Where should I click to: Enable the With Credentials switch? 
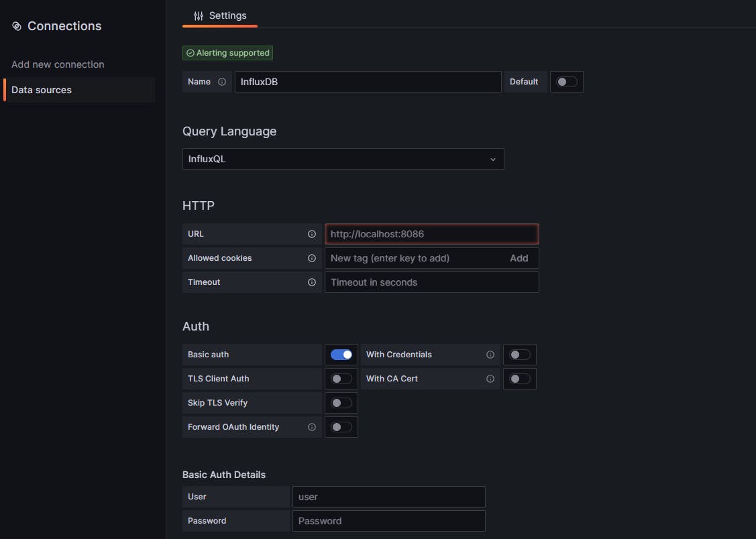click(520, 355)
